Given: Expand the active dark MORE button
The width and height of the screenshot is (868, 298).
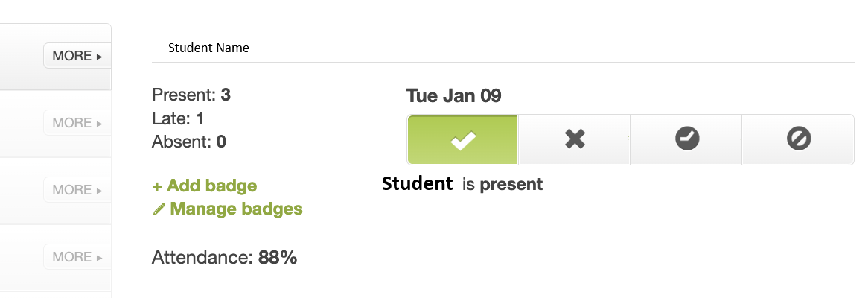Looking at the screenshot, I should tap(77, 56).
